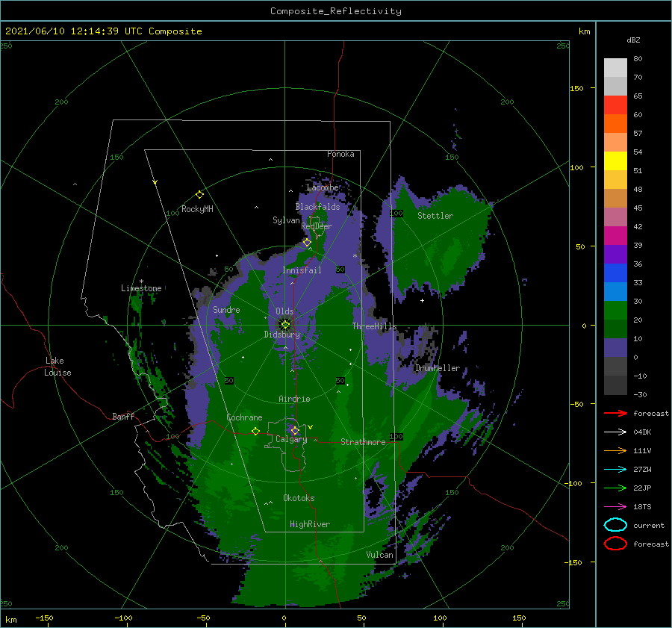
Task: Click the Cochrane label
Action: click(244, 417)
